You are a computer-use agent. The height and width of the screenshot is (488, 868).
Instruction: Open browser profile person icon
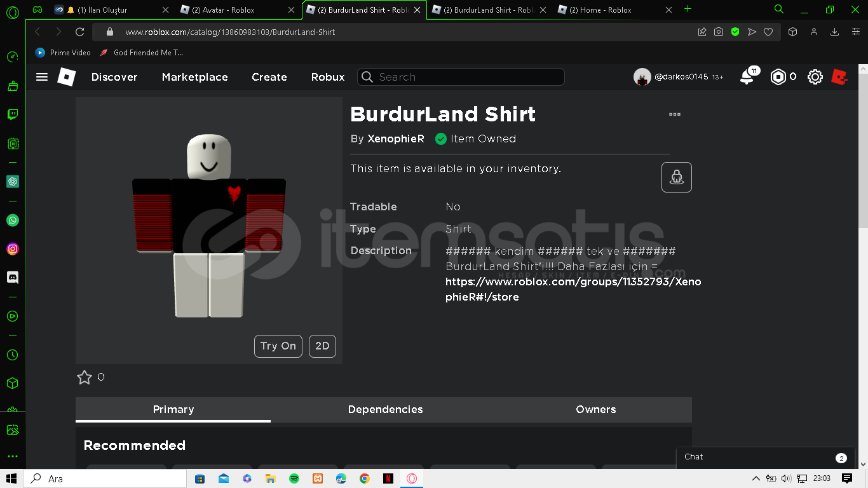(814, 32)
